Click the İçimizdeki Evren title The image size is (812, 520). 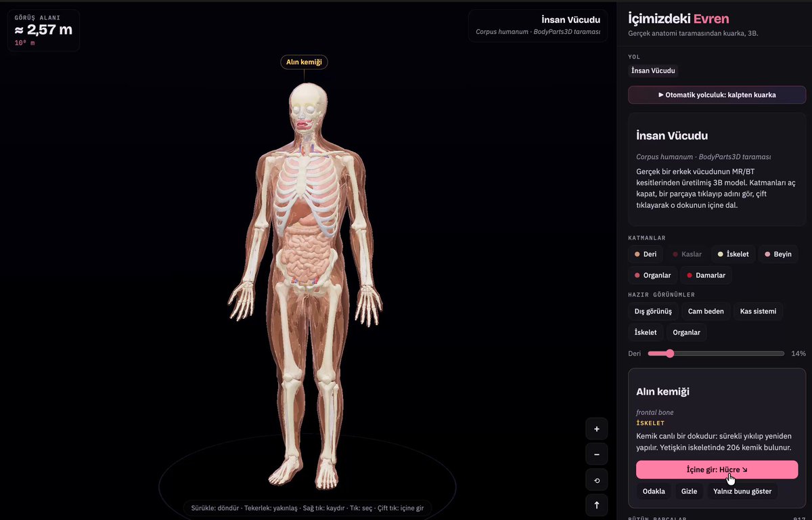679,19
